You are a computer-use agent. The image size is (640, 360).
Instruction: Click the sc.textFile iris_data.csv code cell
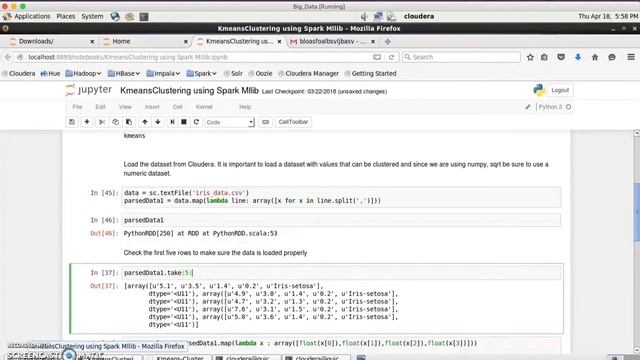[342, 197]
